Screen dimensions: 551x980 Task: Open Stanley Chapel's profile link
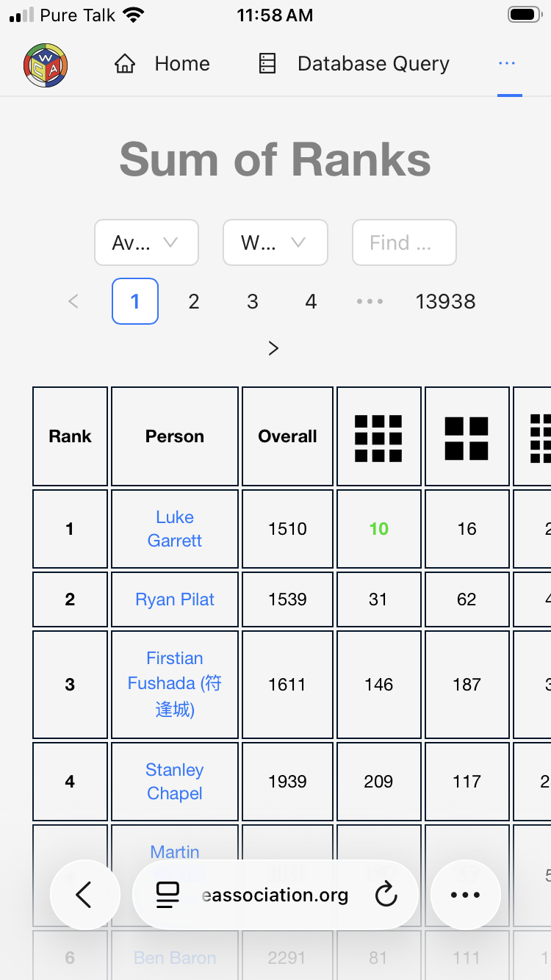click(175, 782)
